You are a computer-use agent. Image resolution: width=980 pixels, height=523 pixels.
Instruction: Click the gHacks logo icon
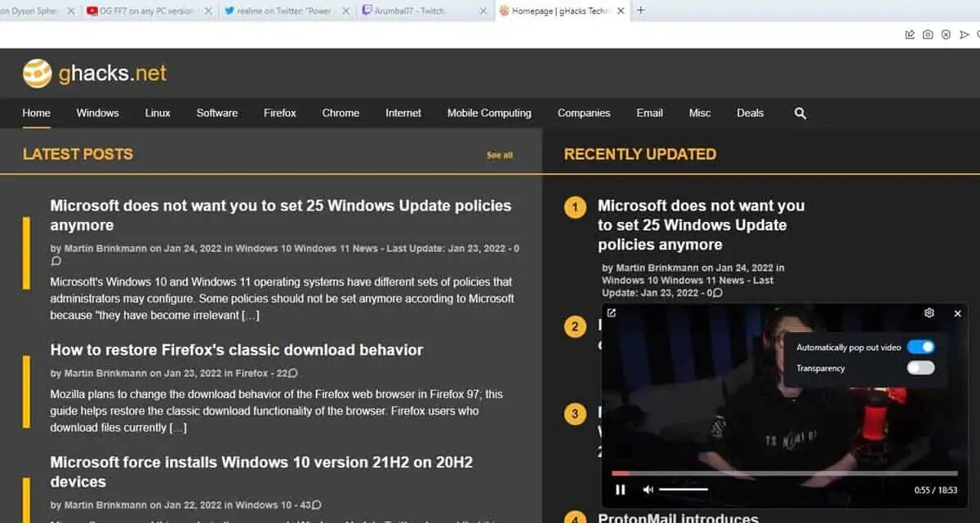(x=38, y=73)
